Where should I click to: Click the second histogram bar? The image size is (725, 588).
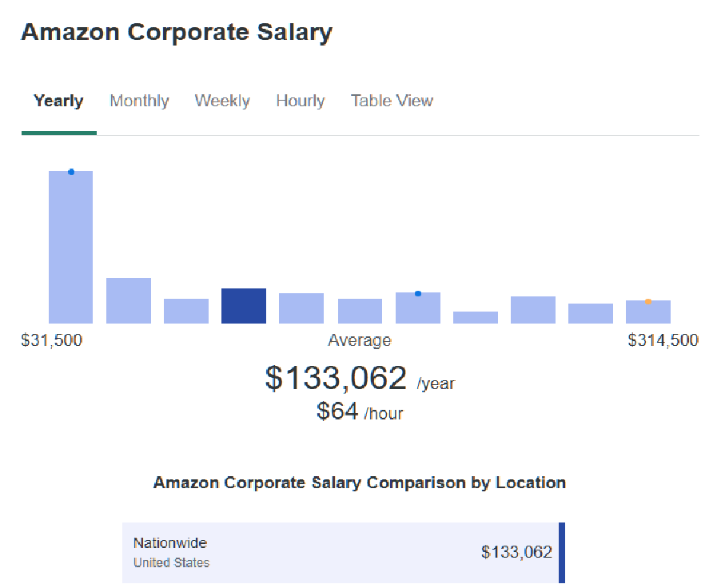[129, 301]
